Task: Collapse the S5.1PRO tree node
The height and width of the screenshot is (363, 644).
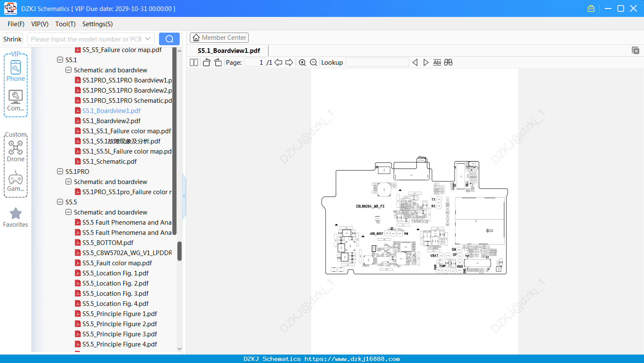Action: pyautogui.click(x=60, y=171)
